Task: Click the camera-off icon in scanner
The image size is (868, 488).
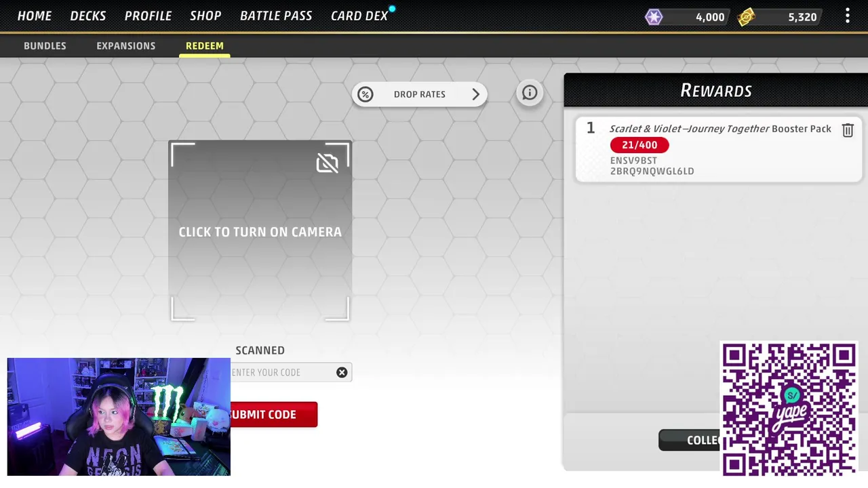Action: tap(328, 163)
